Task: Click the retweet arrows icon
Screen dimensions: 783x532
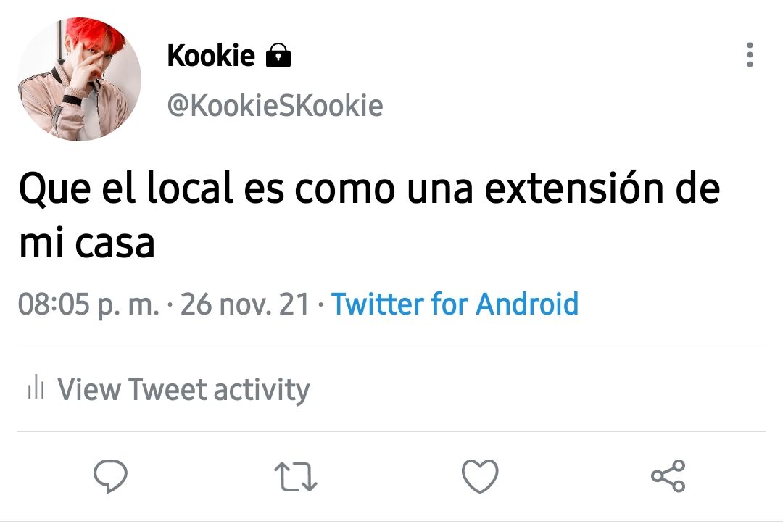Action: point(296,477)
